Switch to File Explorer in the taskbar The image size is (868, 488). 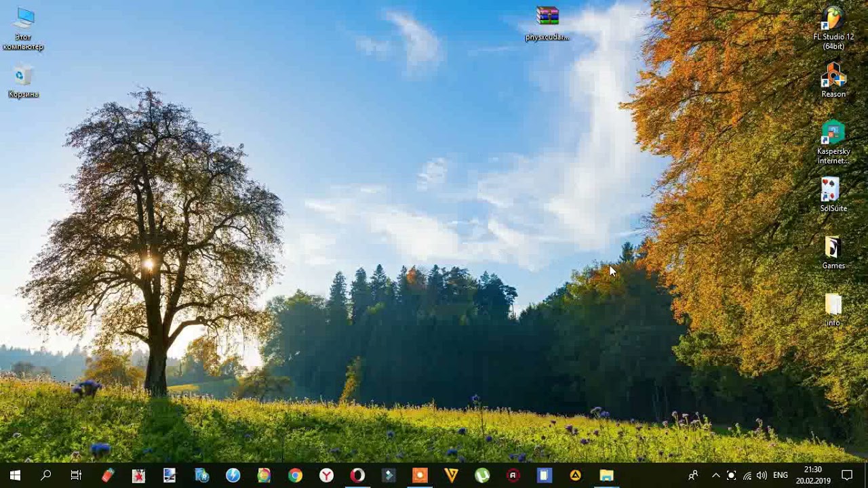click(606, 476)
